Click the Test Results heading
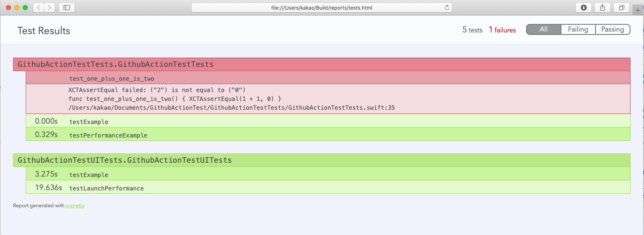This screenshot has width=644, height=235. pos(44,31)
